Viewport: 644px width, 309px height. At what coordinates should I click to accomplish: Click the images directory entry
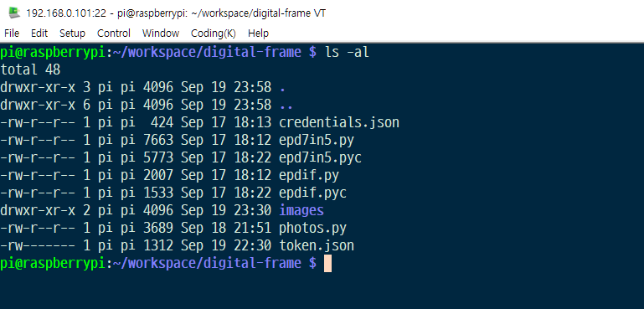(301, 210)
